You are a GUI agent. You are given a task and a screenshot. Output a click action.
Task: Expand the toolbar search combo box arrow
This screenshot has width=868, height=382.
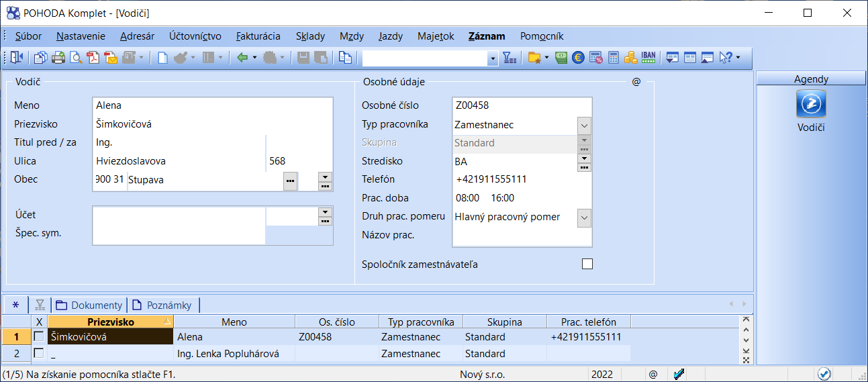(x=493, y=58)
